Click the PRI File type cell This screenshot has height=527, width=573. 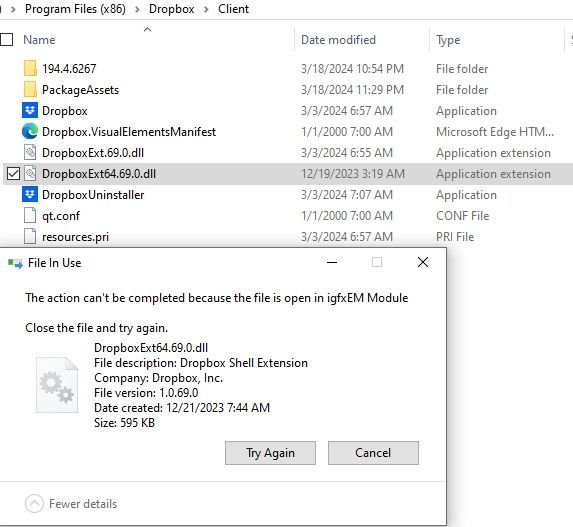[x=455, y=237]
